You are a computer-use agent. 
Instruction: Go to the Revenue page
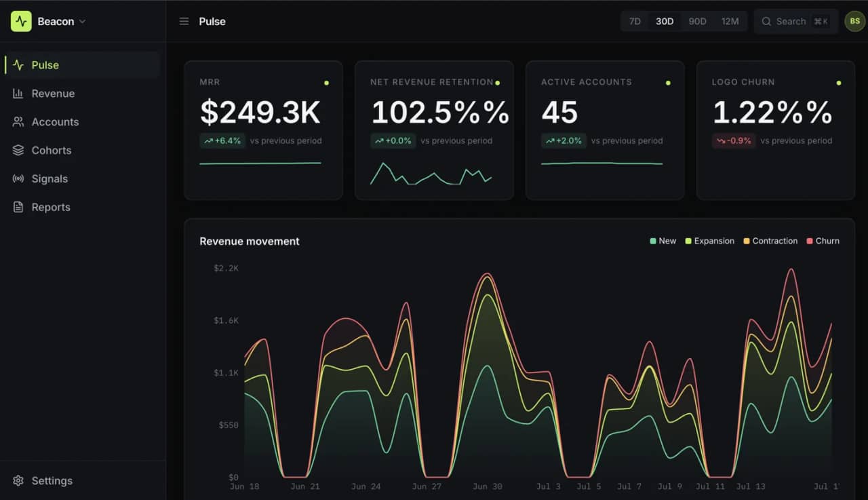click(x=81, y=94)
